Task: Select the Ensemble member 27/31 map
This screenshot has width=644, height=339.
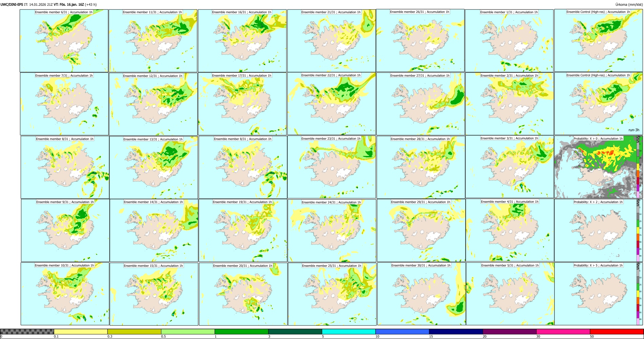Action: click(421, 104)
